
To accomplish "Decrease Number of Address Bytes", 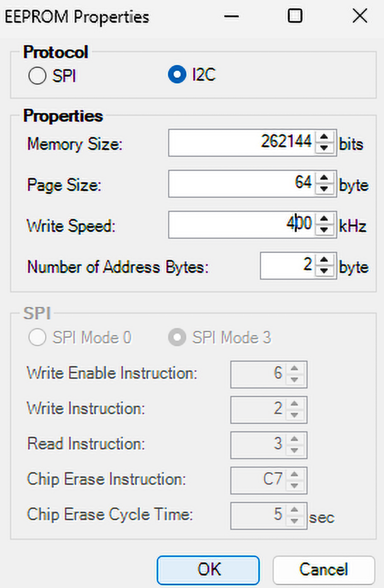I will 324,271.
